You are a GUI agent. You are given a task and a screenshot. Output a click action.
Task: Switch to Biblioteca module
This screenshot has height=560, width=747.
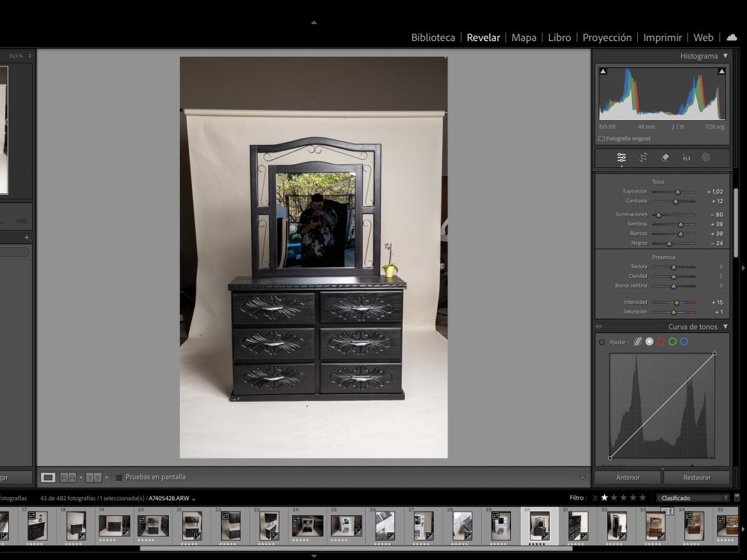433,37
